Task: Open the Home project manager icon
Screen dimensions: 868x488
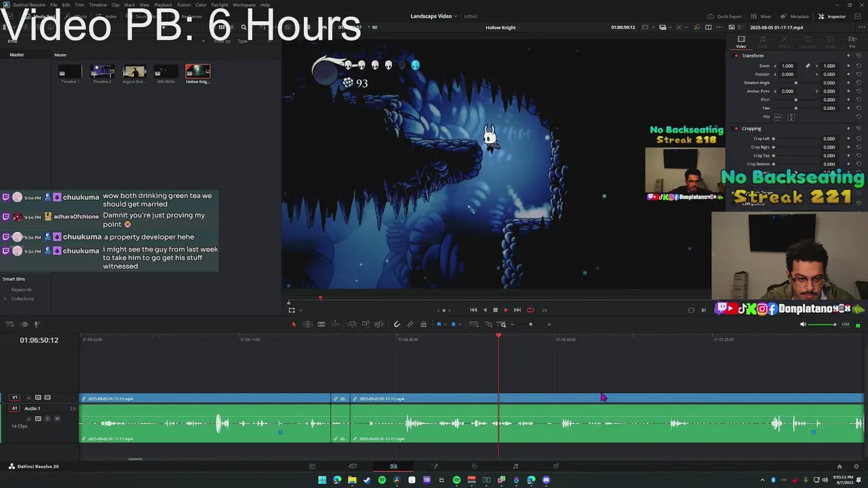Action: click(840, 466)
